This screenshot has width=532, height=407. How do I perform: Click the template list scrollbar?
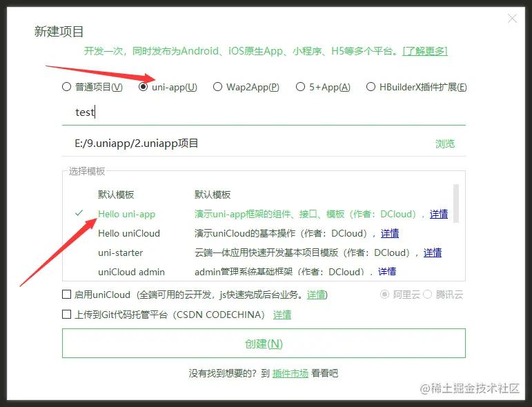(x=456, y=203)
